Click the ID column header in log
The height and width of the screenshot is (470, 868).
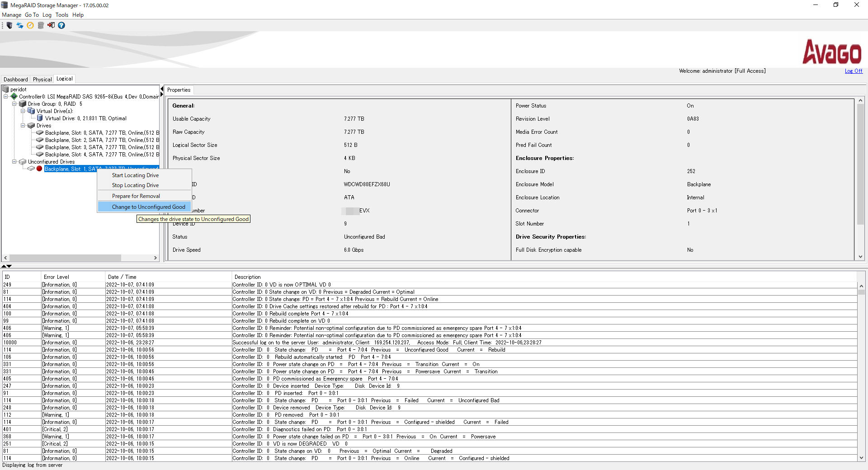point(22,277)
